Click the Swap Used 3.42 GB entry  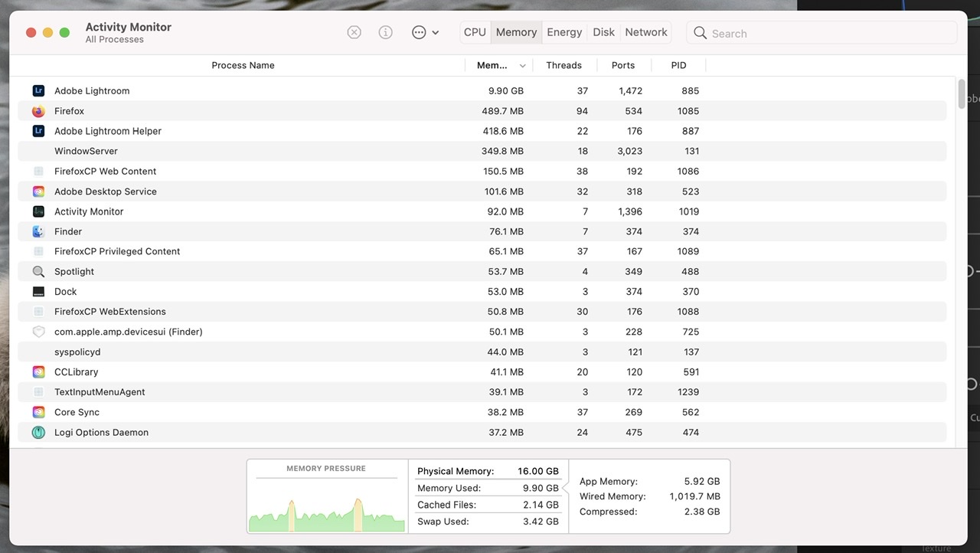(x=488, y=522)
